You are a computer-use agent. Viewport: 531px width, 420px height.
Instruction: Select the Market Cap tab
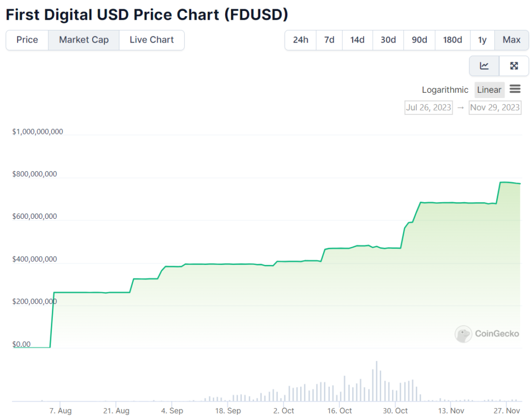click(x=83, y=40)
